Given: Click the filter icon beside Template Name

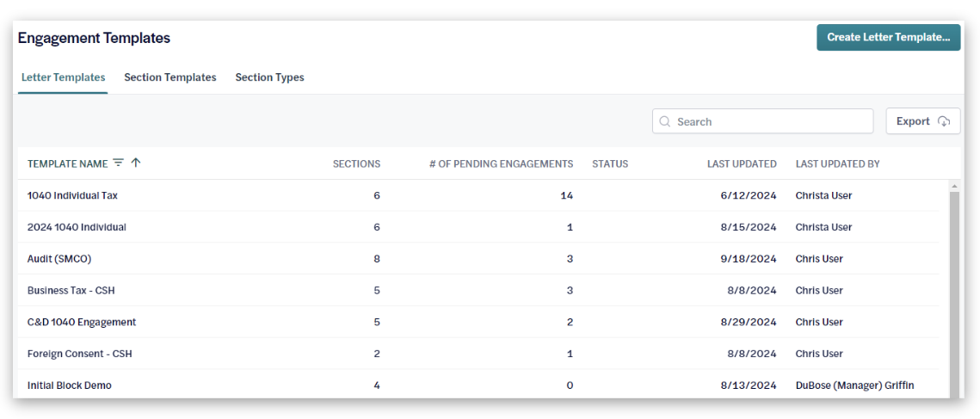Looking at the screenshot, I should 118,163.
